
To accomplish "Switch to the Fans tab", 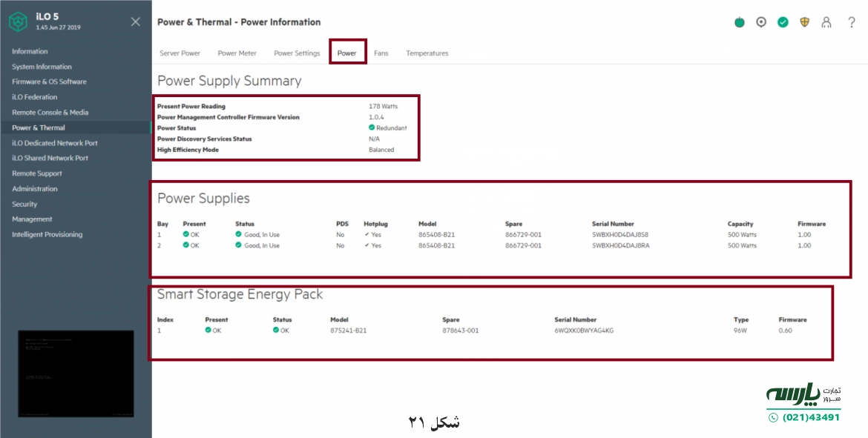I will pyautogui.click(x=381, y=53).
